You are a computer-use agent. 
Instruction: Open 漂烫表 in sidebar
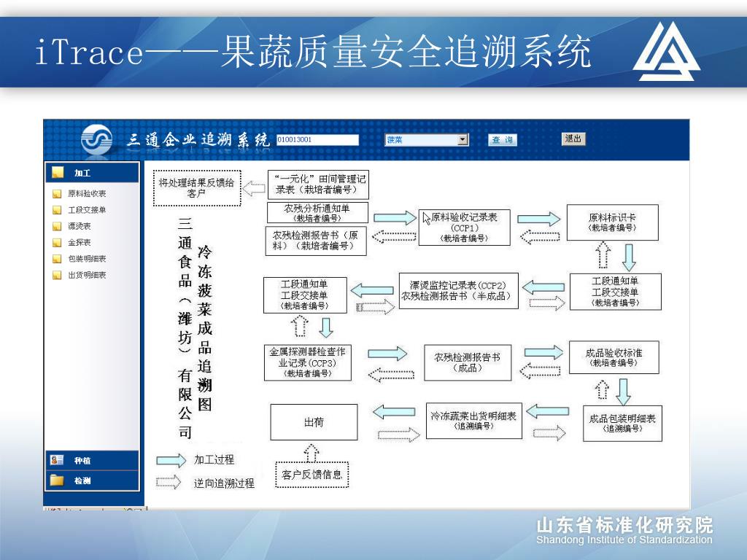point(79,226)
